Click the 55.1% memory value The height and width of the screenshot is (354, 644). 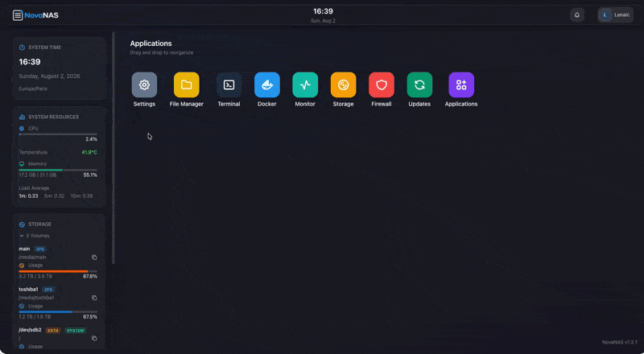(90, 175)
